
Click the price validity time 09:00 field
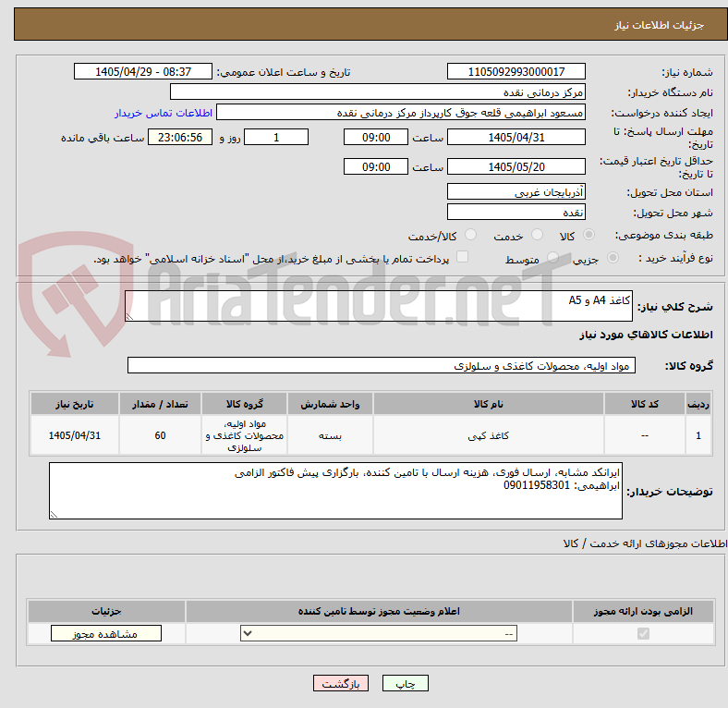[x=376, y=166]
